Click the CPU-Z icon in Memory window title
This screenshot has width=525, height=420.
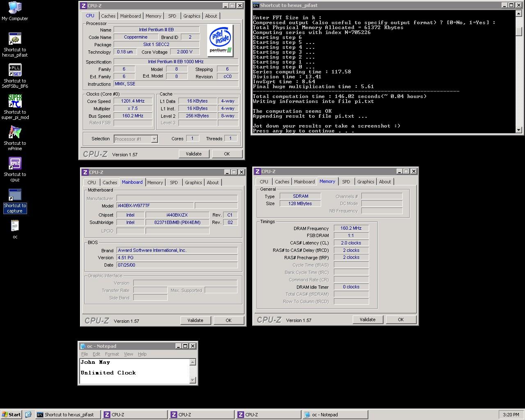point(258,171)
